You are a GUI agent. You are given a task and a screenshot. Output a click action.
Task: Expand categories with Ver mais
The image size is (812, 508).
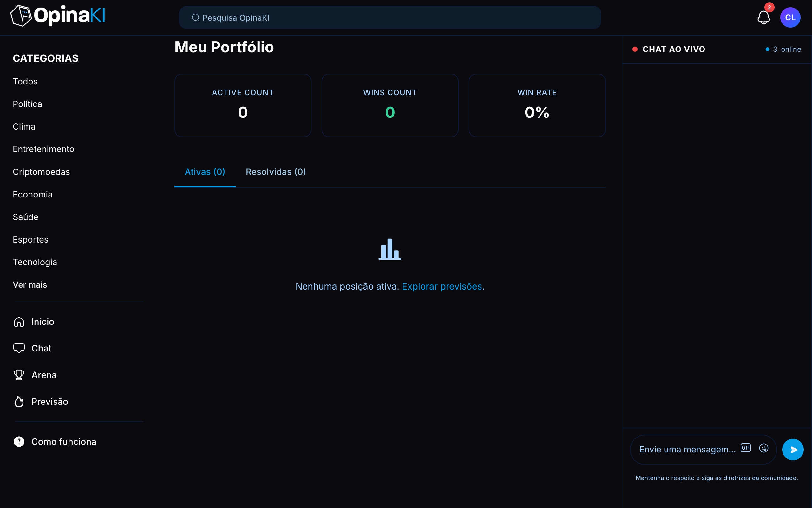30,284
